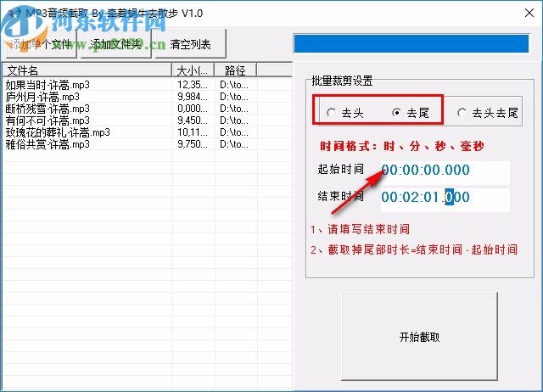Select file 雅俗共赏-许嵩.mp3
This screenshot has height=392, width=543.
(48, 144)
